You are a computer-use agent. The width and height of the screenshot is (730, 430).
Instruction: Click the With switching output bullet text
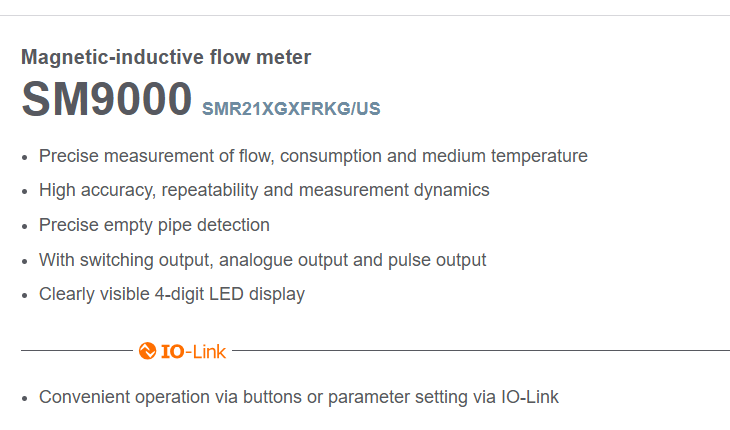[x=263, y=260]
